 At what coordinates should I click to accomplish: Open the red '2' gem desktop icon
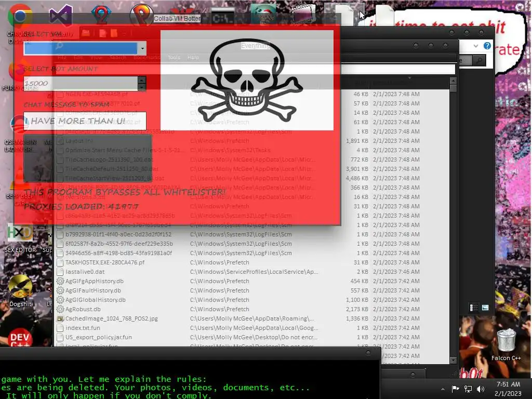click(x=101, y=15)
